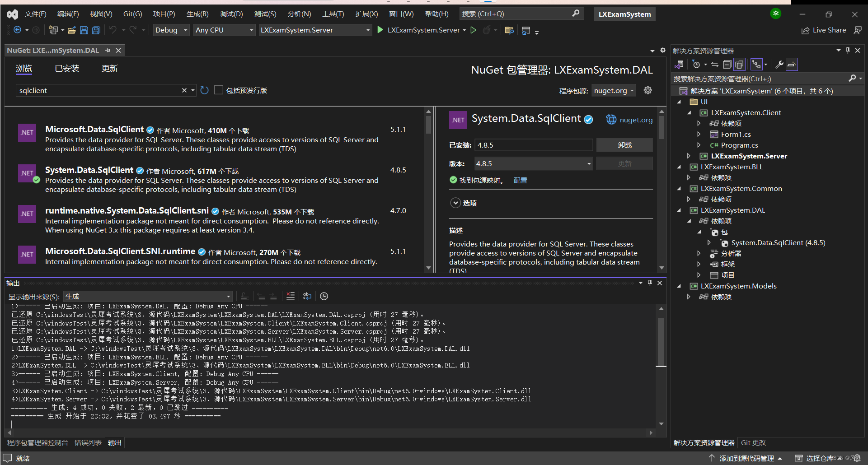Click the Solution Explorer search magnifier
The width and height of the screenshot is (868, 465).
(852, 79)
